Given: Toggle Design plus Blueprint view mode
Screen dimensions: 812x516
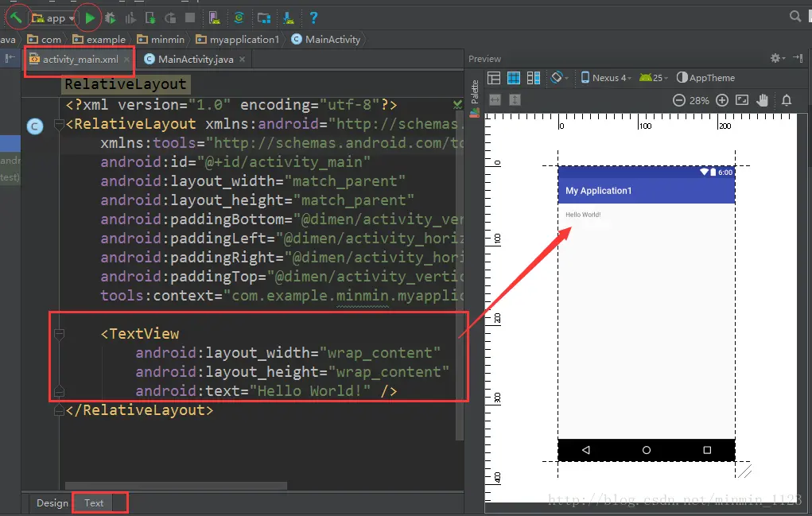Looking at the screenshot, I should 534,78.
